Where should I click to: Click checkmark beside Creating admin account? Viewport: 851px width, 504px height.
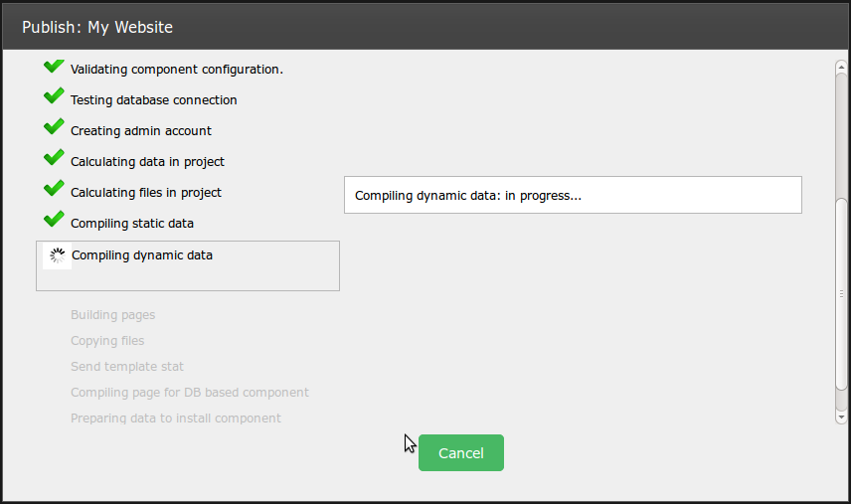pyautogui.click(x=54, y=128)
